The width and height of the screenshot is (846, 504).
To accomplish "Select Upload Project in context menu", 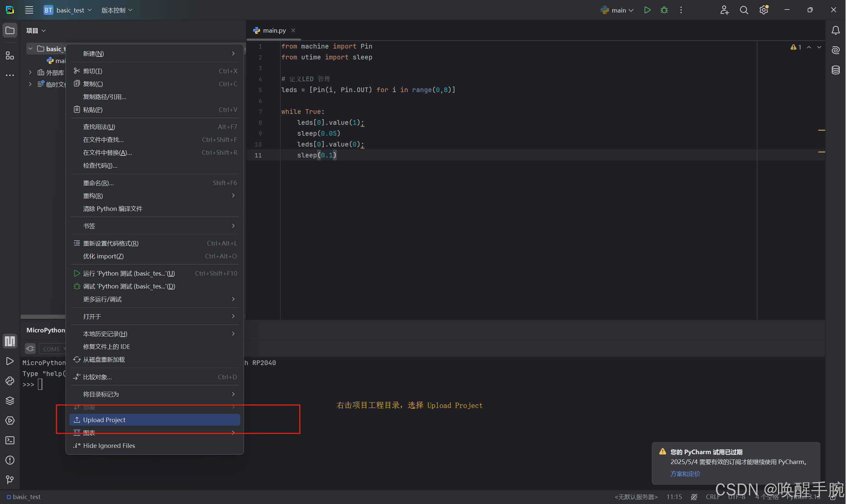I will tap(155, 420).
